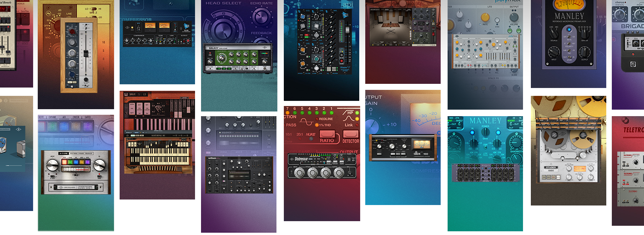Click the blue light on Manley preamp

click(569, 30)
